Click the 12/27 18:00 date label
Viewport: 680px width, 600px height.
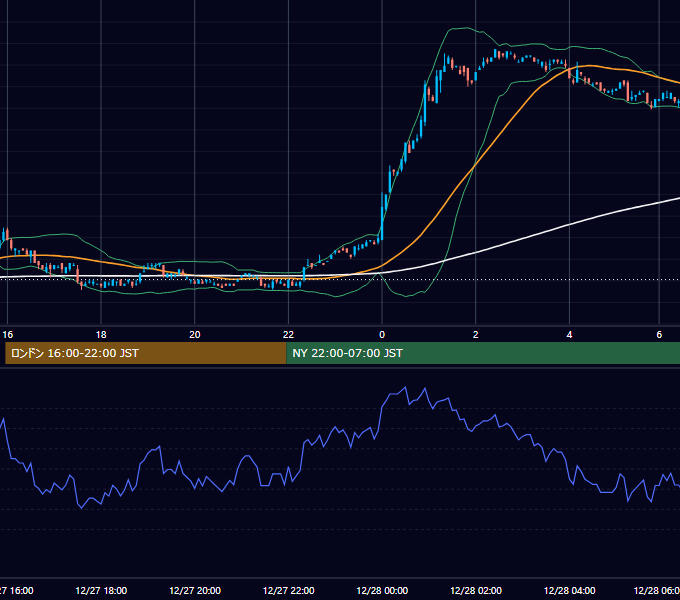click(x=101, y=590)
